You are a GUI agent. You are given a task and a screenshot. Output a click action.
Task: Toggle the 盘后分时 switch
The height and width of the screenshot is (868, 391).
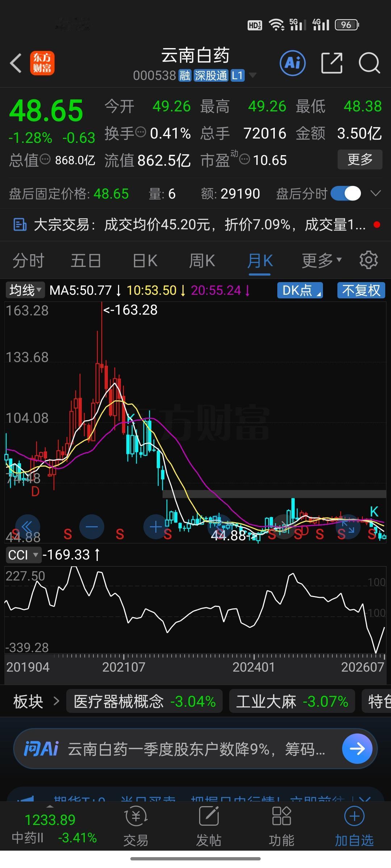(x=346, y=193)
